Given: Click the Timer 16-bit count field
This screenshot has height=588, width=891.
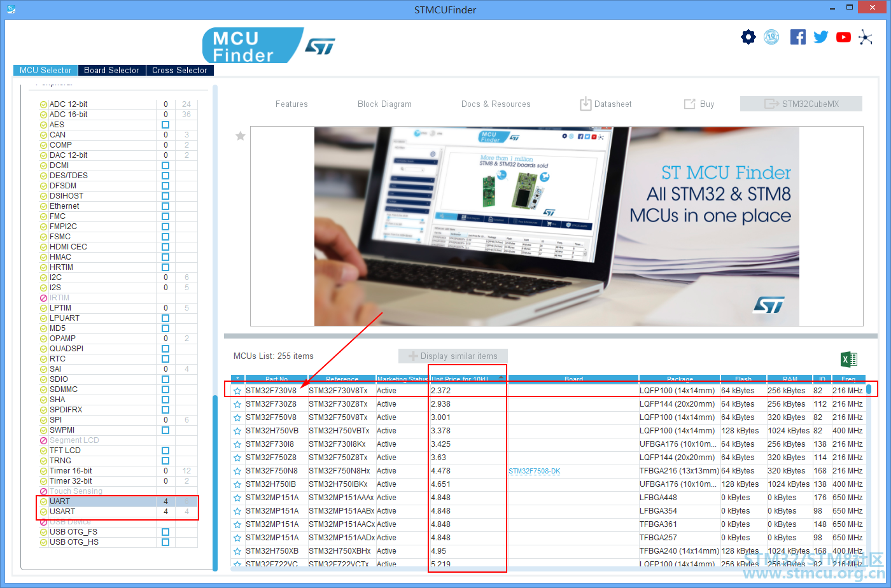Looking at the screenshot, I should pos(165,471).
